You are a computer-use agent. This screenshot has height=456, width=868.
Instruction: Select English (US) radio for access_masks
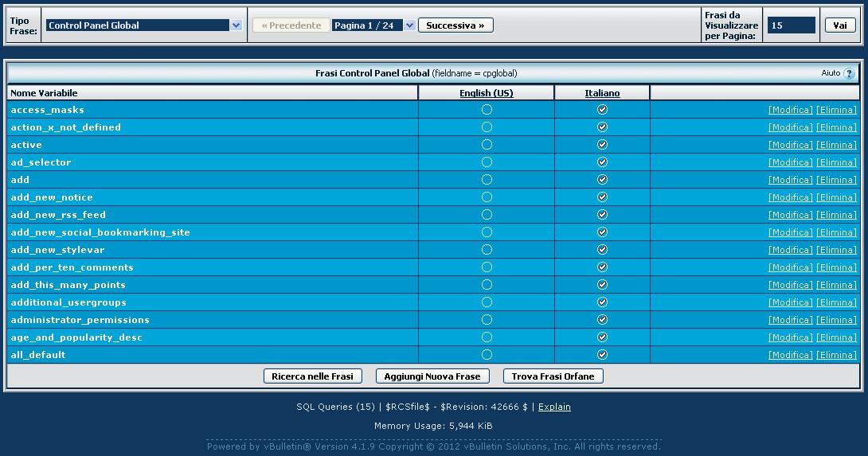tap(487, 110)
